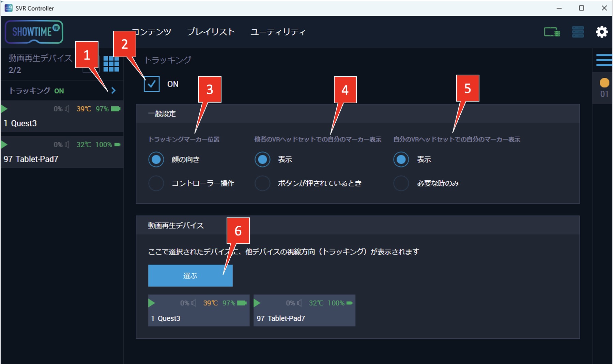Click play icon on Quest3 sidebar row

(x=4, y=109)
